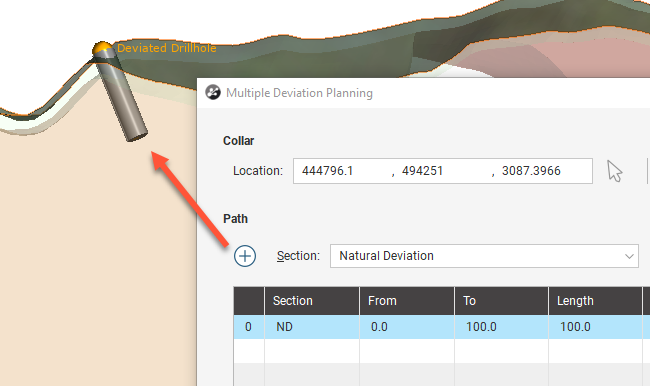Click the To value 100.0 cell
The height and width of the screenshot is (386, 650).
501,327
